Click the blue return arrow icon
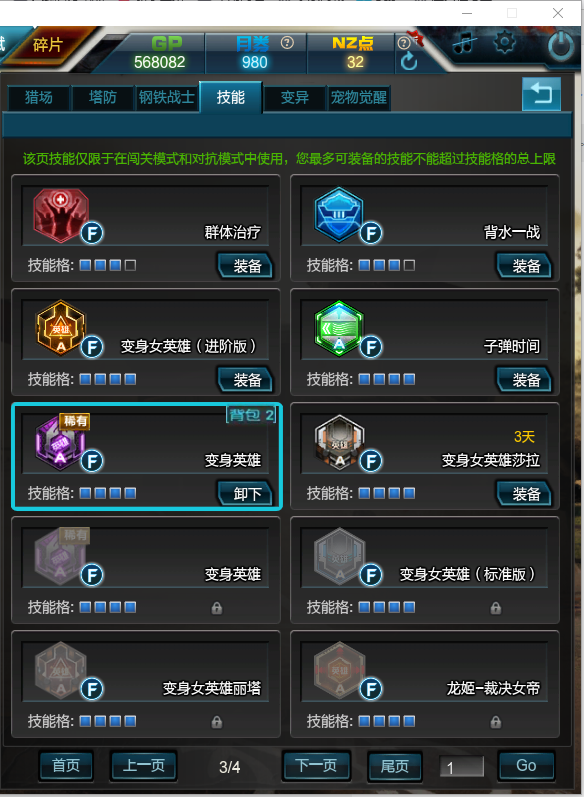Image resolution: width=584 pixels, height=797 pixels. [x=541, y=94]
